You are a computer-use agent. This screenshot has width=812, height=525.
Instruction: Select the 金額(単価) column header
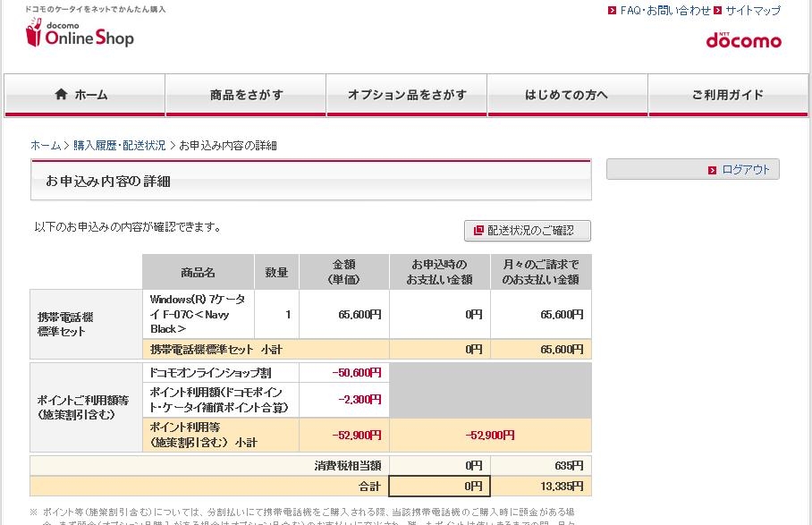pyautogui.click(x=344, y=272)
